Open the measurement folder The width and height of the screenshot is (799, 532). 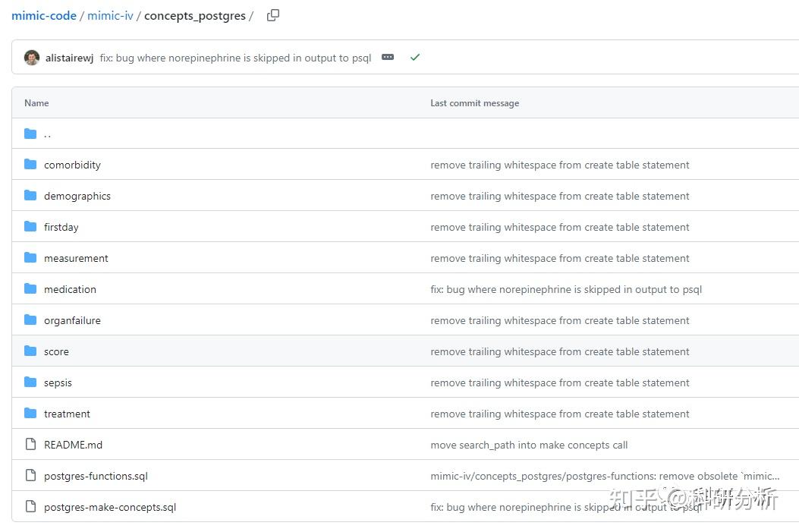coord(76,258)
